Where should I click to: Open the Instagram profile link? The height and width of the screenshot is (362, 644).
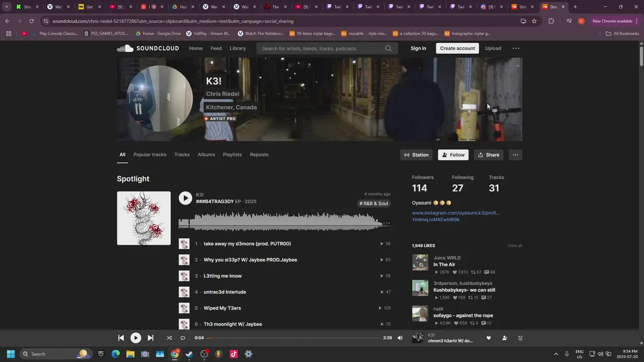pos(456,213)
